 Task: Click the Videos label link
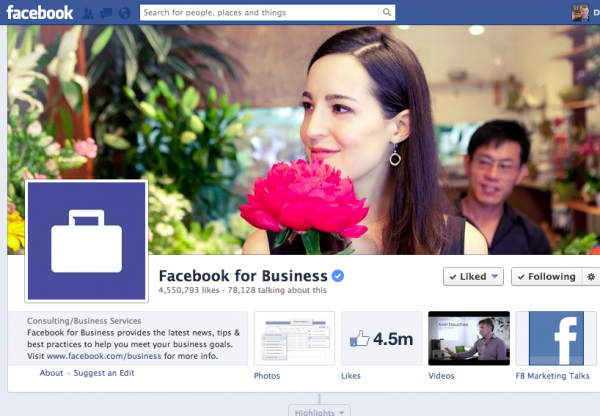pos(441,376)
